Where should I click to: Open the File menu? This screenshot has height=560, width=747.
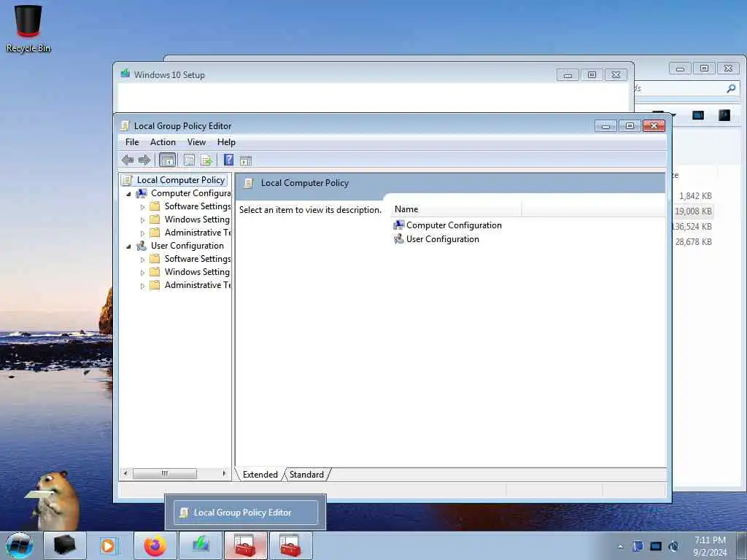(132, 142)
